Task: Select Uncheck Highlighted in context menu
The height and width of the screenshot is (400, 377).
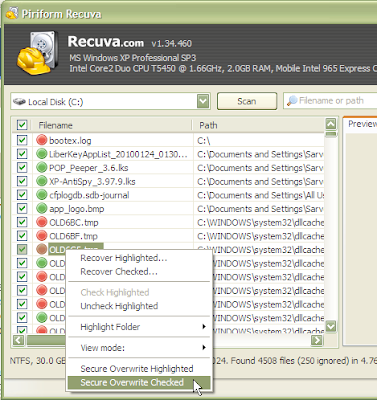Action: pyautogui.click(x=139, y=306)
